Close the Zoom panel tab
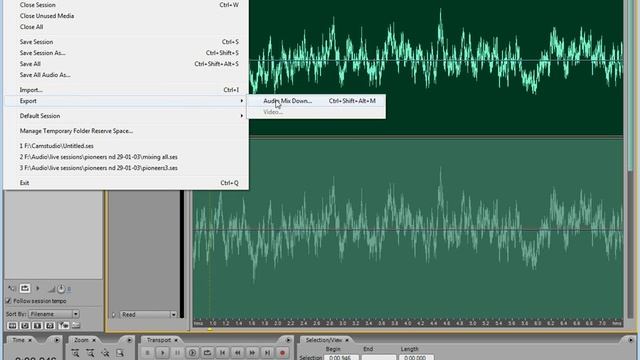 tap(94, 340)
